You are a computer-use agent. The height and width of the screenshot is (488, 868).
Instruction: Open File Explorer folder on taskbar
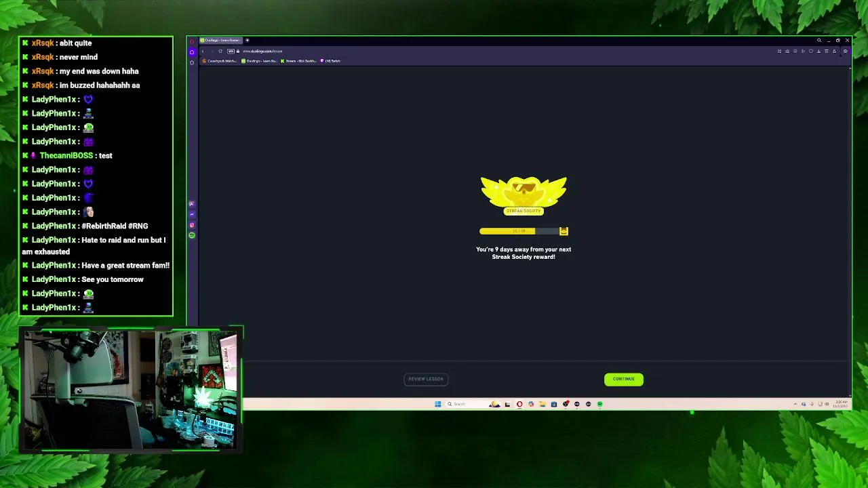(542, 404)
